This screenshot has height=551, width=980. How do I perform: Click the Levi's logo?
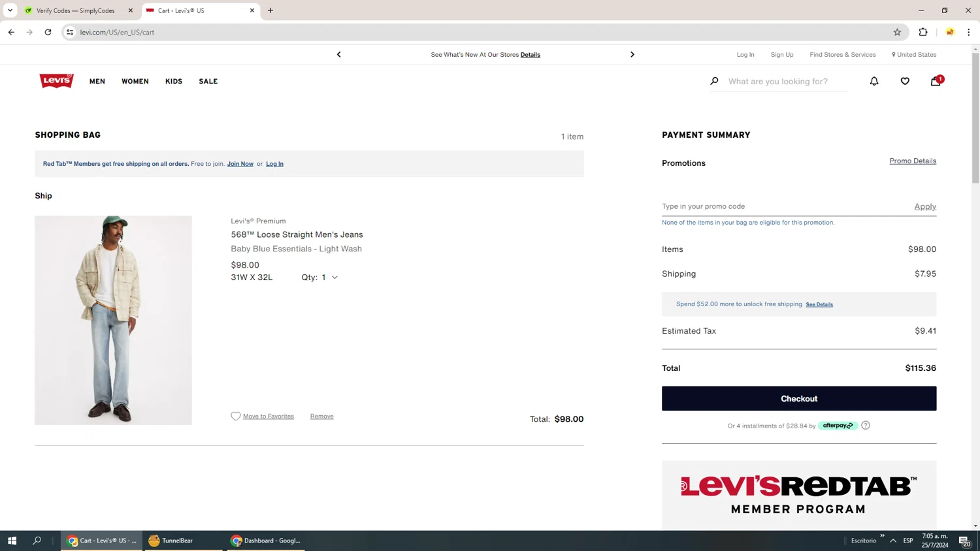pyautogui.click(x=57, y=81)
